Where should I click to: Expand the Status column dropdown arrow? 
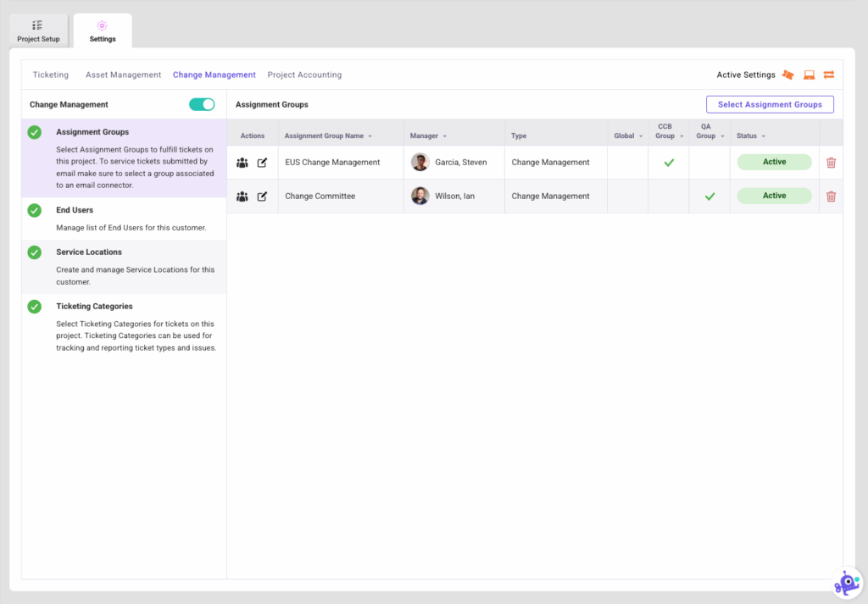[x=764, y=136]
